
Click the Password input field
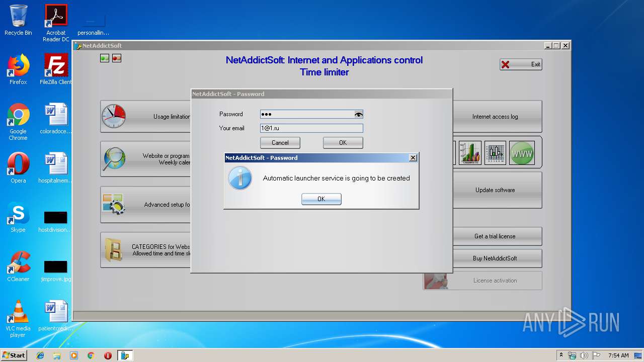(307, 115)
